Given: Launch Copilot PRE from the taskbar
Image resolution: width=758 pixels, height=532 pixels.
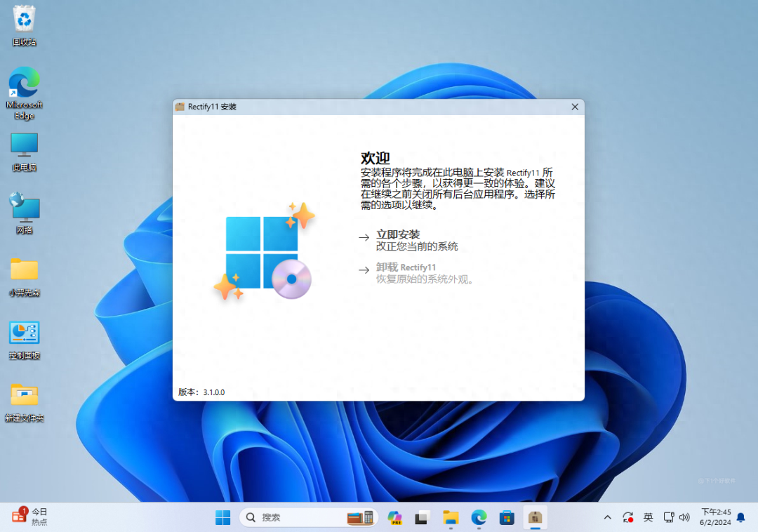Looking at the screenshot, I should click(394, 517).
